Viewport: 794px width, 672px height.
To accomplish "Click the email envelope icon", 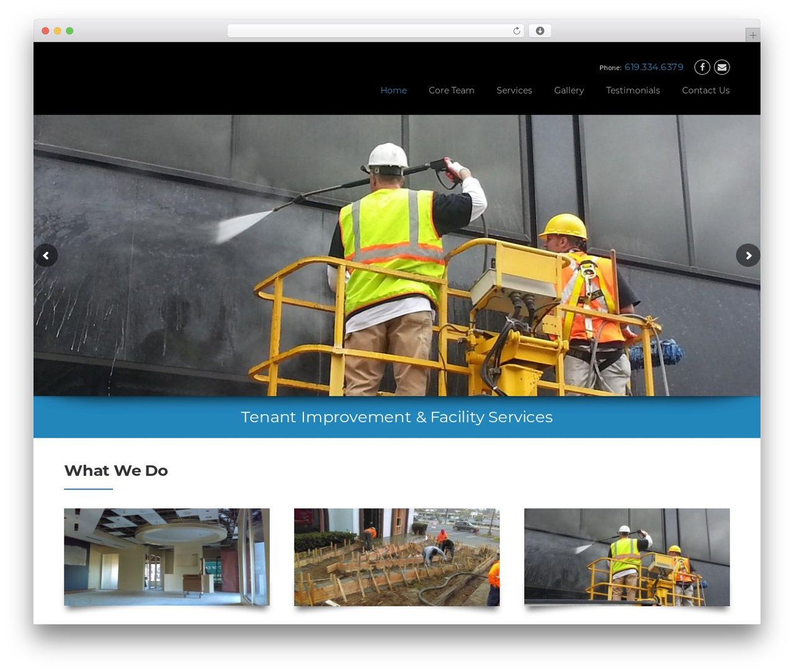I will point(722,67).
